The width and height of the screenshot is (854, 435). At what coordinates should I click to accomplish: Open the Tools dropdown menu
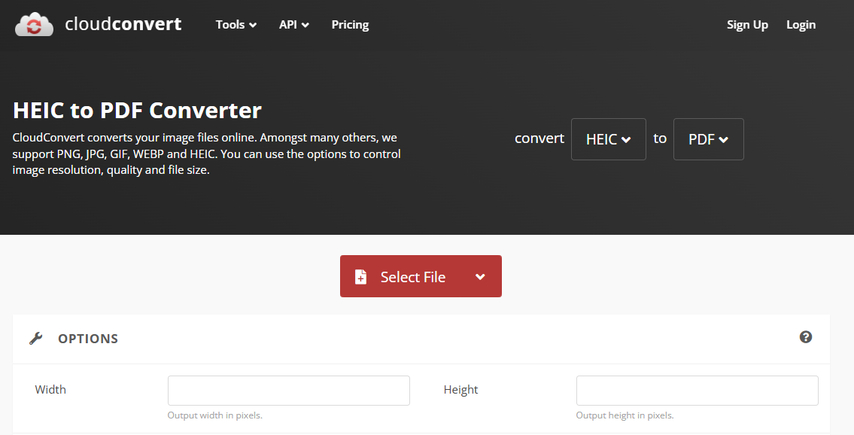236,24
